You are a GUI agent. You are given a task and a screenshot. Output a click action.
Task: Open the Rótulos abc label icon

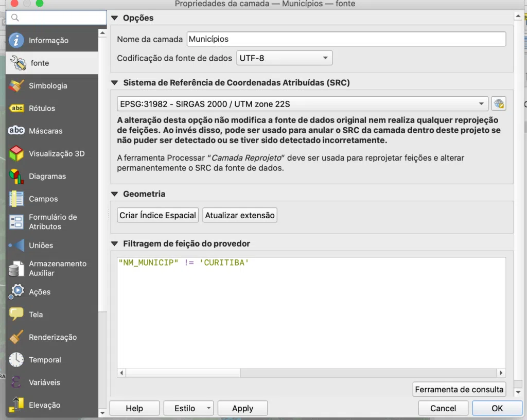[16, 108]
